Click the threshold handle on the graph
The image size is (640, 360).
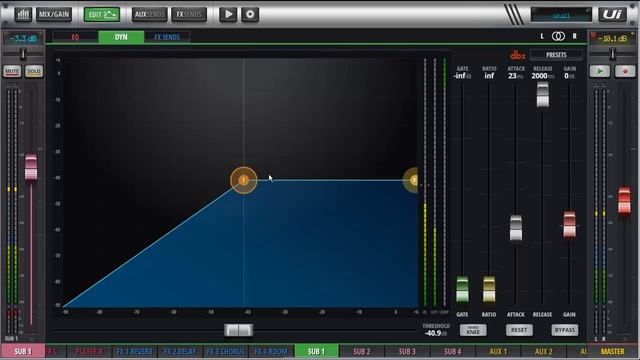pyautogui.click(x=244, y=180)
